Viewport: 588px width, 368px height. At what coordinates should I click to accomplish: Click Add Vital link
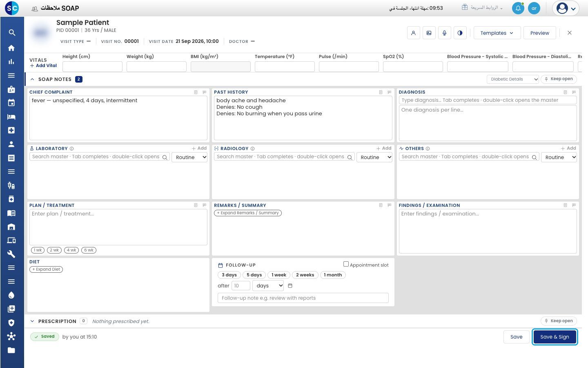tap(43, 65)
